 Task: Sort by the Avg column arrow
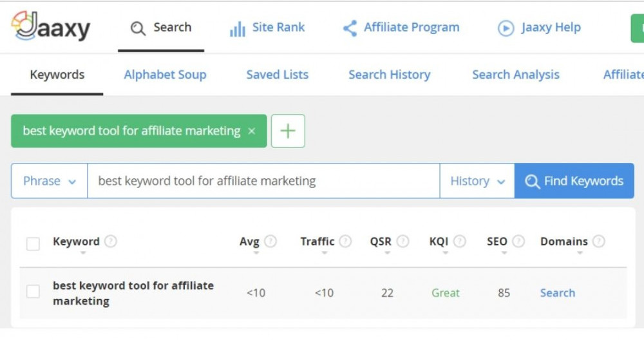pos(256,253)
